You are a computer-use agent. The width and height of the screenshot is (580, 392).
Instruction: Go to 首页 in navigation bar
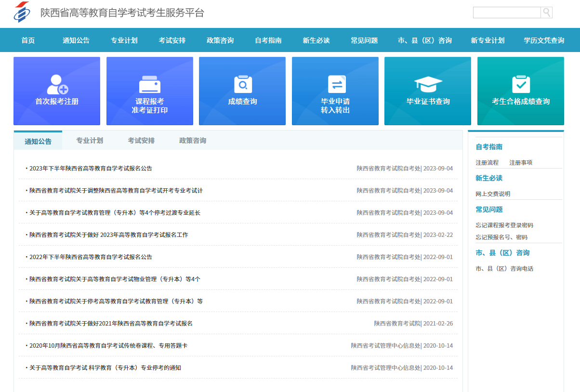[28, 40]
